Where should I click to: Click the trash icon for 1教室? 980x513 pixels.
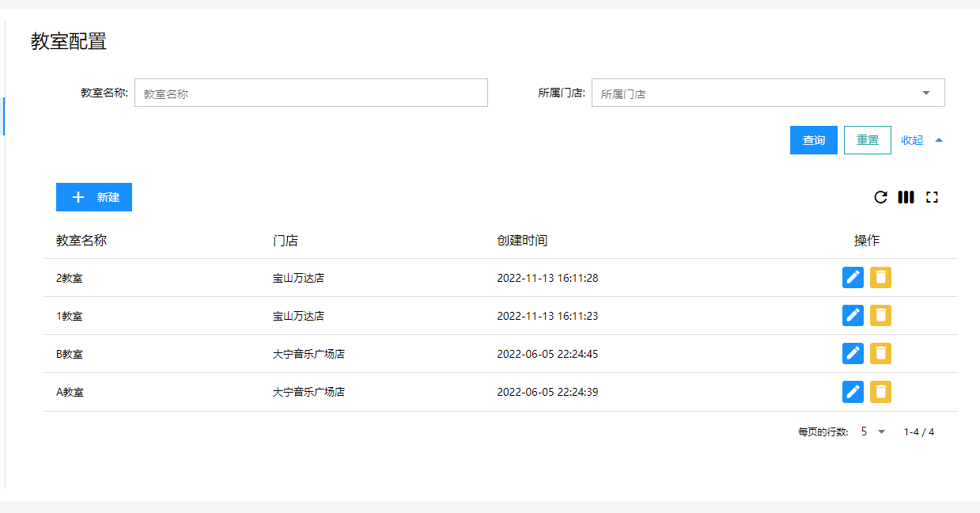(880, 316)
